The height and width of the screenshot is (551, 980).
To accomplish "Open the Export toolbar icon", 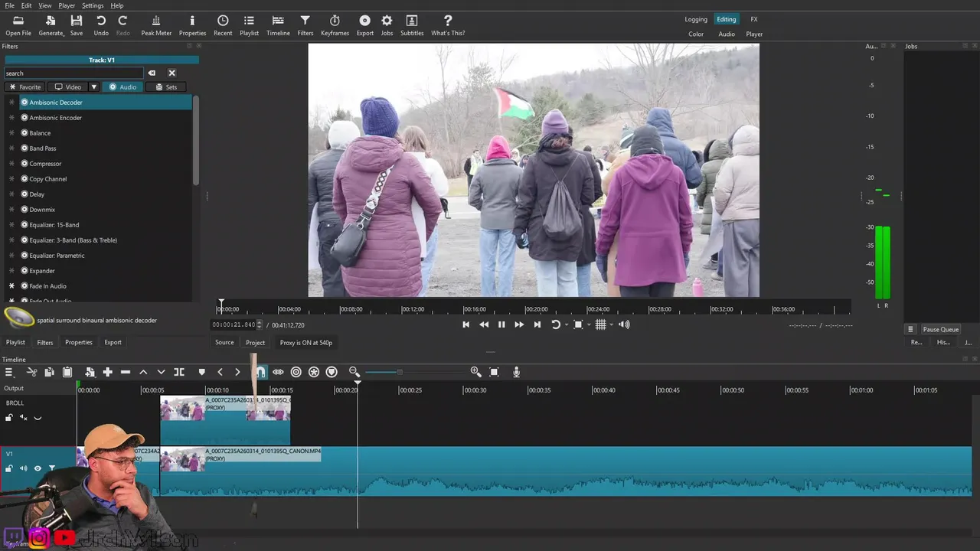I will 365,25.
